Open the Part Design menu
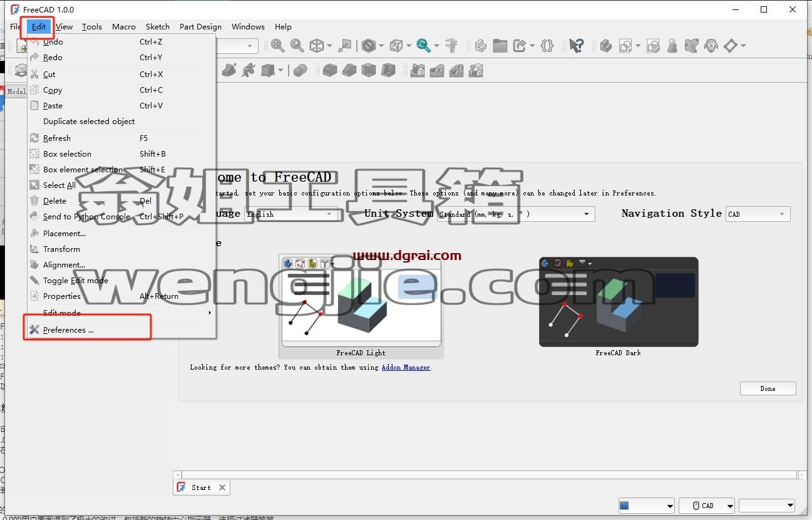The width and height of the screenshot is (812, 520). [x=200, y=27]
